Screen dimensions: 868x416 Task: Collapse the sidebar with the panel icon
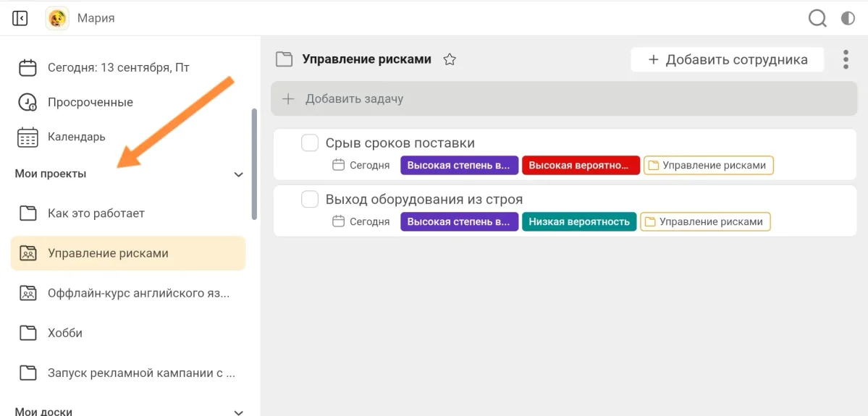tap(20, 18)
